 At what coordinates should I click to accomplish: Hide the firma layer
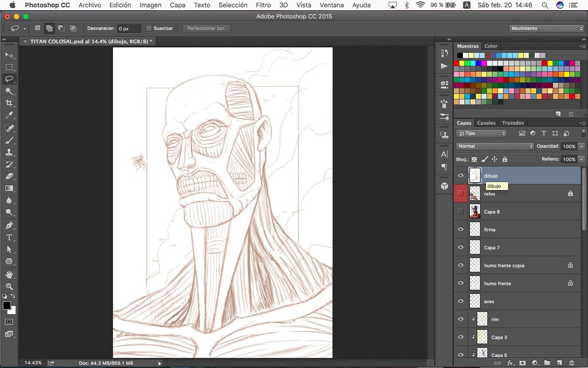[x=461, y=229]
